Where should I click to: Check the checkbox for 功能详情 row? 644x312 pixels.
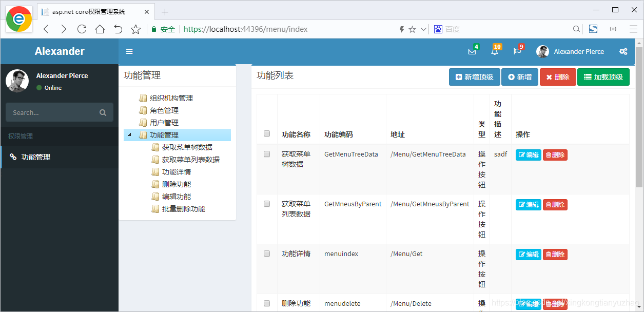pos(266,254)
